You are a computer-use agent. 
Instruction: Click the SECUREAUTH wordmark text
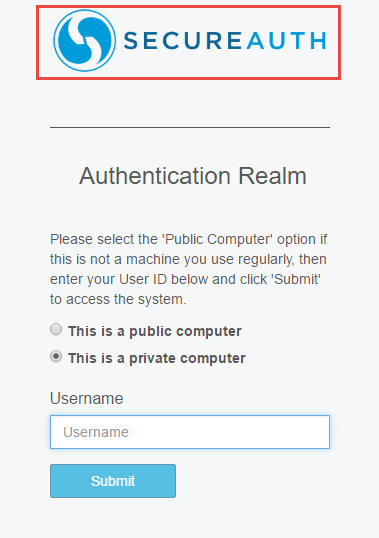coord(225,41)
